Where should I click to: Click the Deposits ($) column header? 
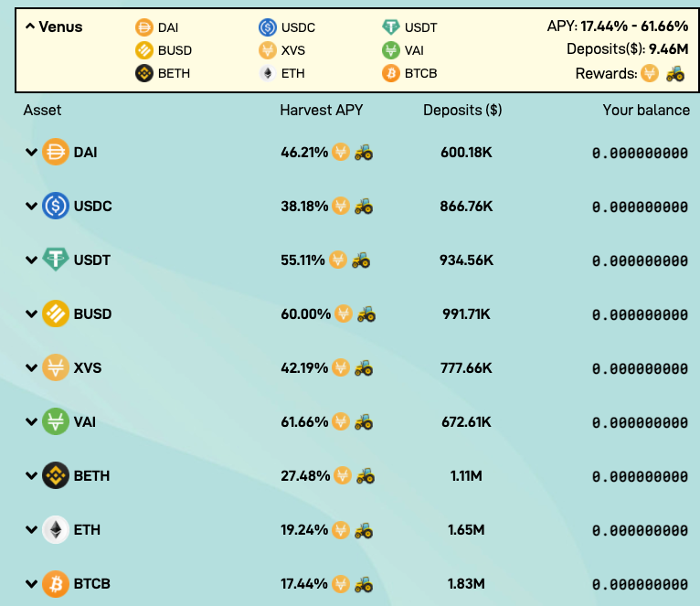tap(462, 111)
